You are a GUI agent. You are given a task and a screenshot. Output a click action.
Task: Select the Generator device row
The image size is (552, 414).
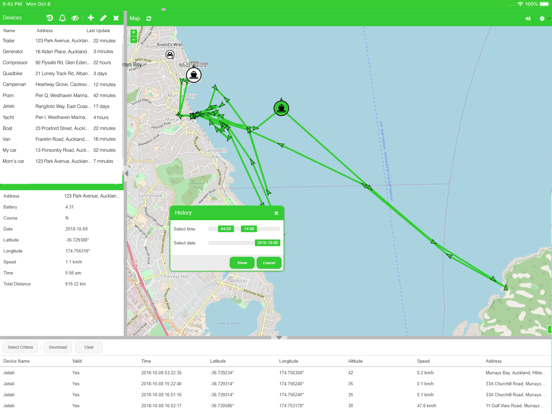pos(61,52)
